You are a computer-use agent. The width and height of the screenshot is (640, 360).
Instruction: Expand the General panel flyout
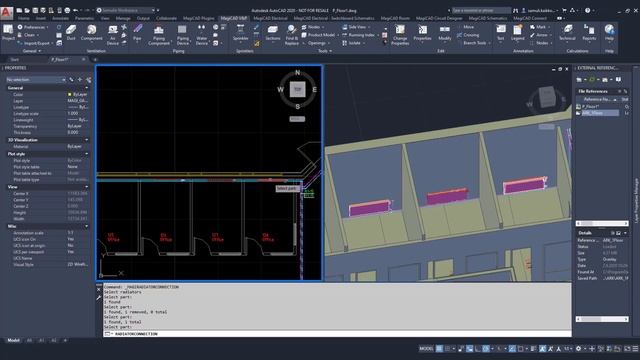32,51
